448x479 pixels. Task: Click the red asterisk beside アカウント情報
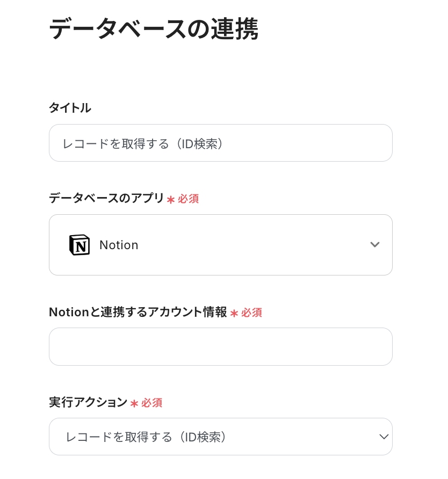click(234, 313)
